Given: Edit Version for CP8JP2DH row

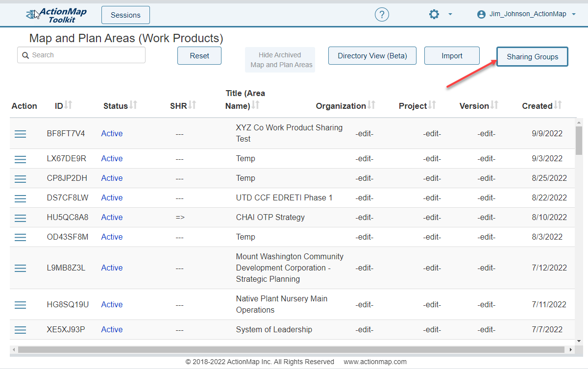Looking at the screenshot, I should point(487,178).
